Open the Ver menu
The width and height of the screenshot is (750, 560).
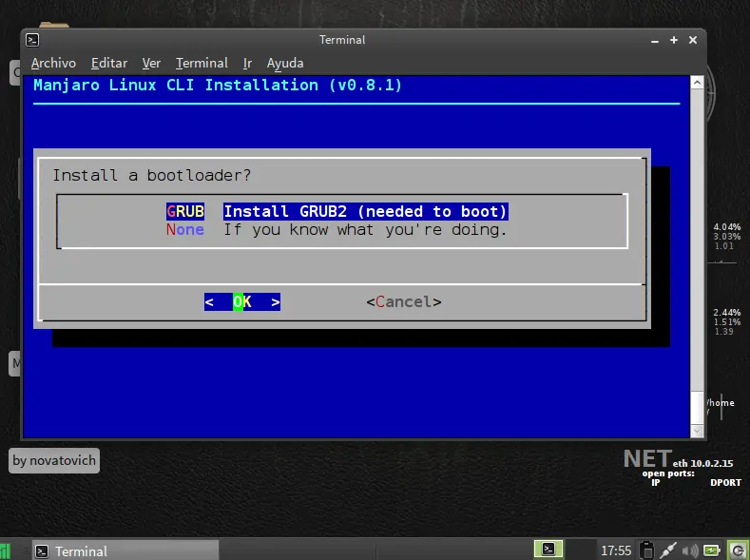point(151,63)
